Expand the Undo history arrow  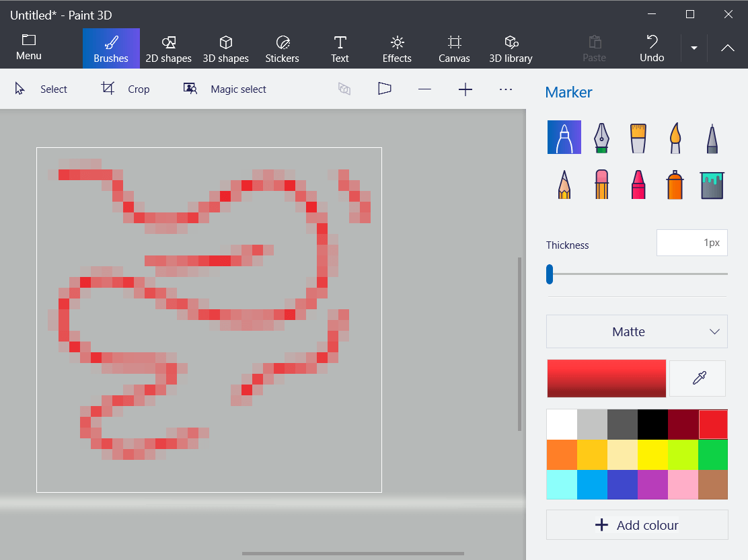click(x=694, y=48)
